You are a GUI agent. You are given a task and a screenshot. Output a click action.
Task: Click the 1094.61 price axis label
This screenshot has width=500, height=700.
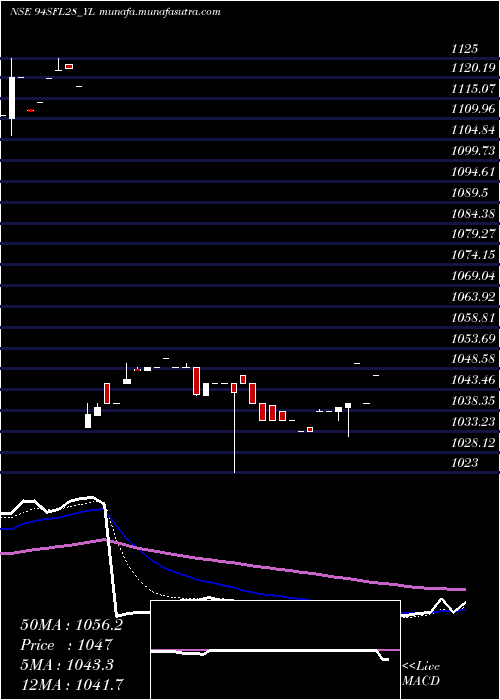[473, 171]
